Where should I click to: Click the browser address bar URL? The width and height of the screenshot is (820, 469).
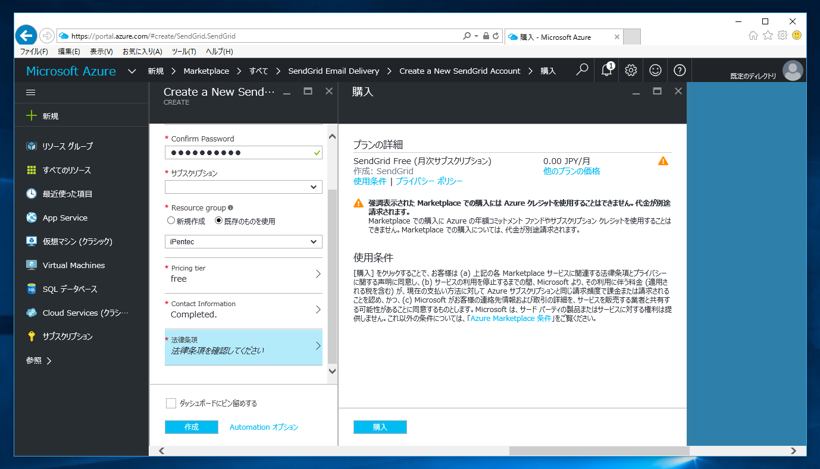(153, 36)
